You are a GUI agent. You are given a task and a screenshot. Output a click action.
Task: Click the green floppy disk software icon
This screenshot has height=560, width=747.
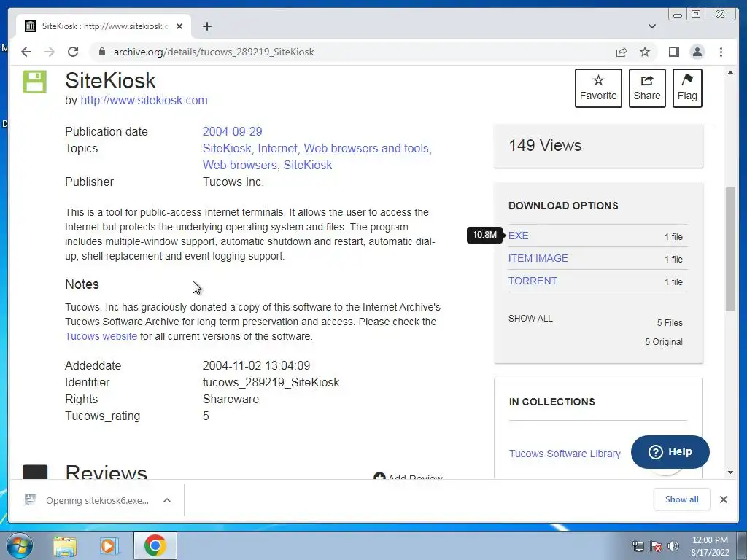pyautogui.click(x=35, y=82)
